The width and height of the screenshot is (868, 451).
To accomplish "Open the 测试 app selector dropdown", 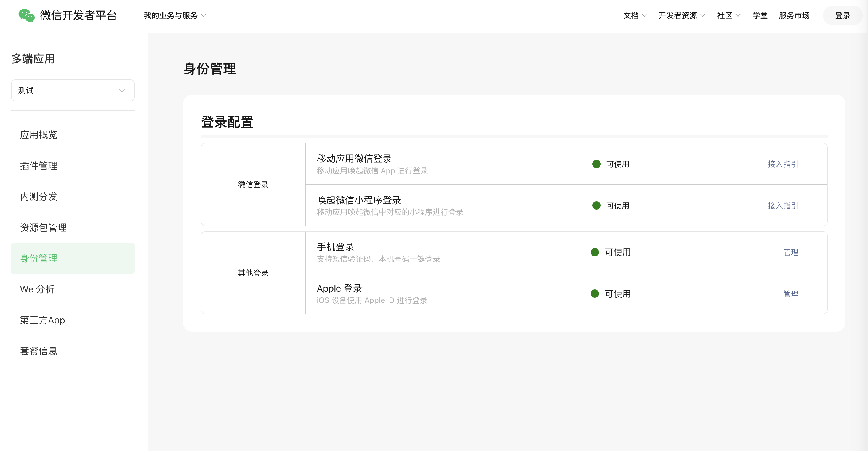I will tap(73, 90).
